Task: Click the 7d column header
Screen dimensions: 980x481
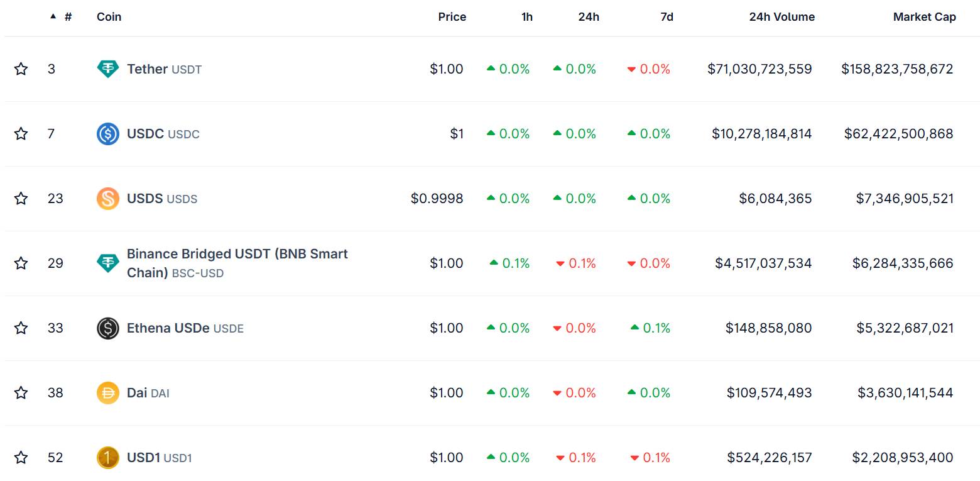Action: (x=667, y=17)
